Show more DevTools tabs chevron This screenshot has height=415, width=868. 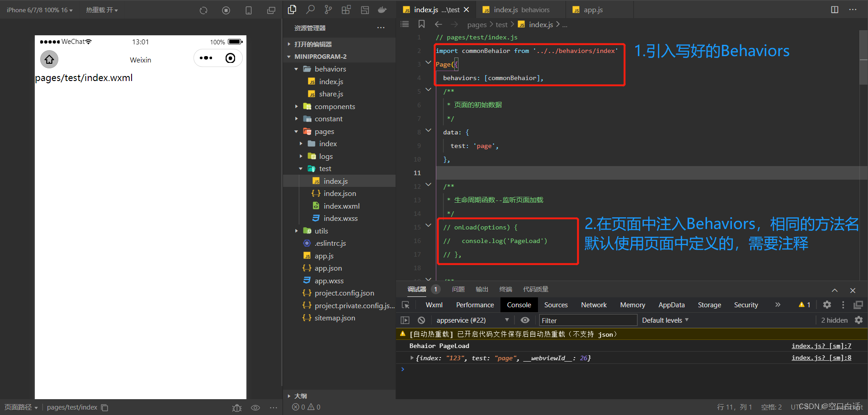(778, 305)
